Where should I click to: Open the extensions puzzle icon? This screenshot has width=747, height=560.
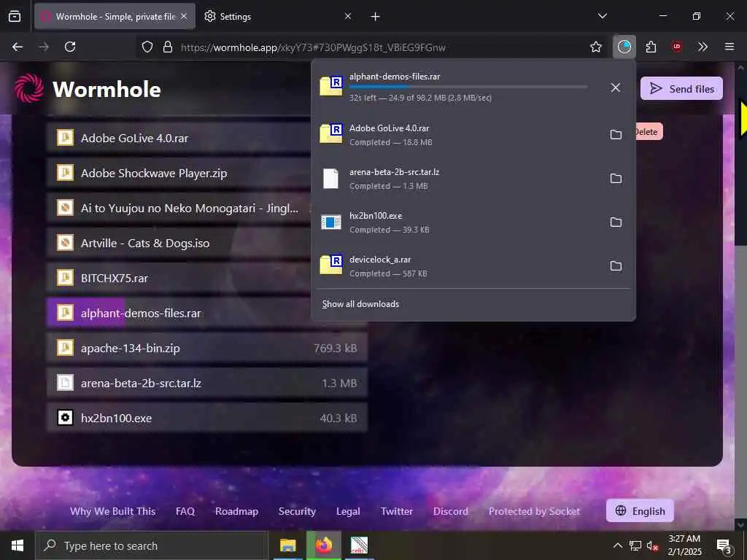pyautogui.click(x=651, y=47)
